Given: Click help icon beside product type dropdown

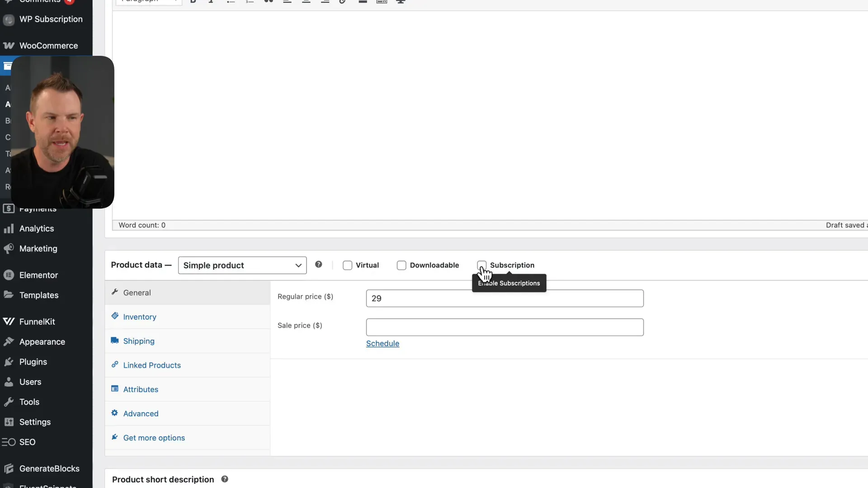Looking at the screenshot, I should 319,264.
